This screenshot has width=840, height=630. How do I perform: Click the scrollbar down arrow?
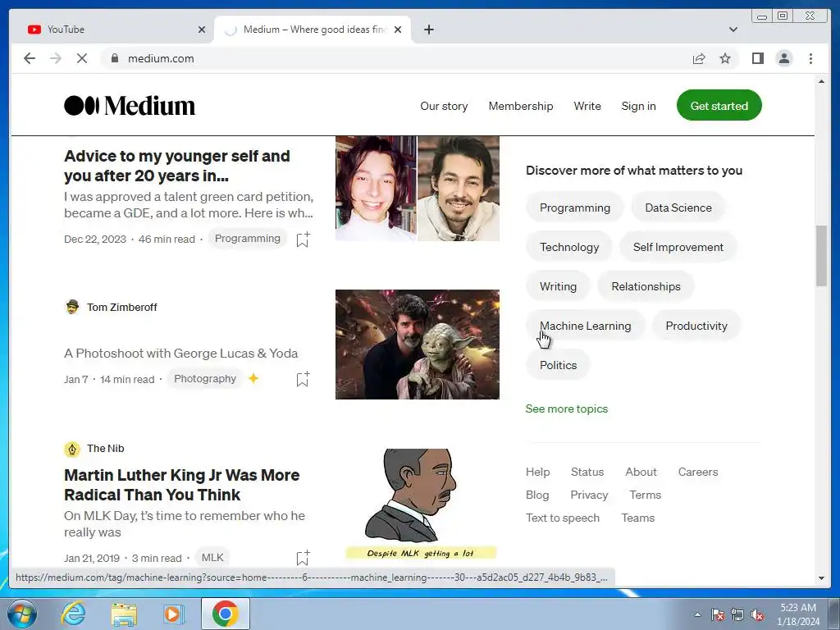point(821,578)
